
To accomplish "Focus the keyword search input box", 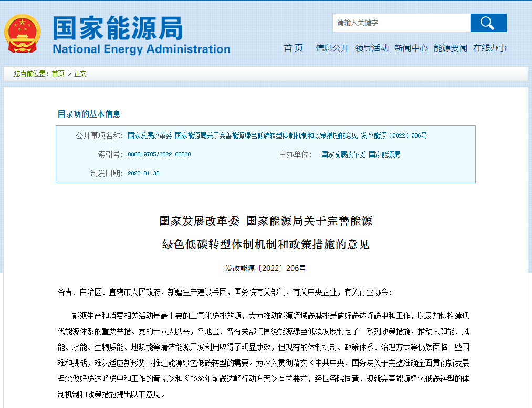I will coord(401,23).
